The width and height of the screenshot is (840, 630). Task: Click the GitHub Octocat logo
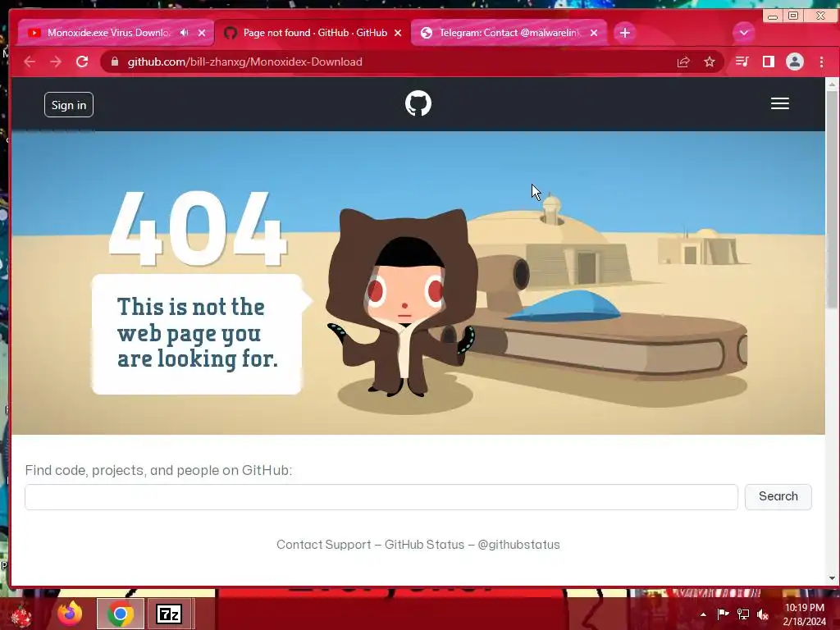click(418, 103)
